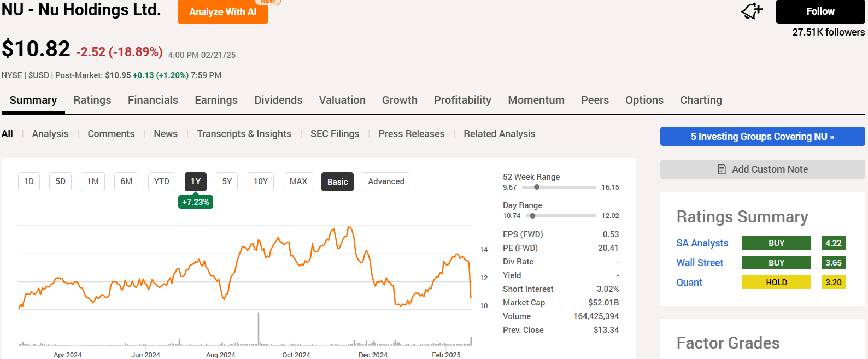Switch to the Ratings tab

point(92,100)
